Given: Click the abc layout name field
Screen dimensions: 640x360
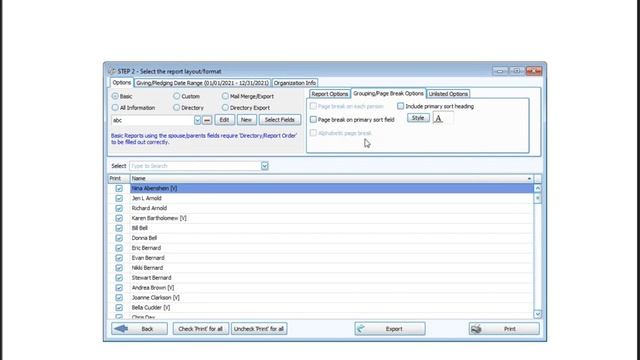Looking at the screenshot, I should coord(153,120).
